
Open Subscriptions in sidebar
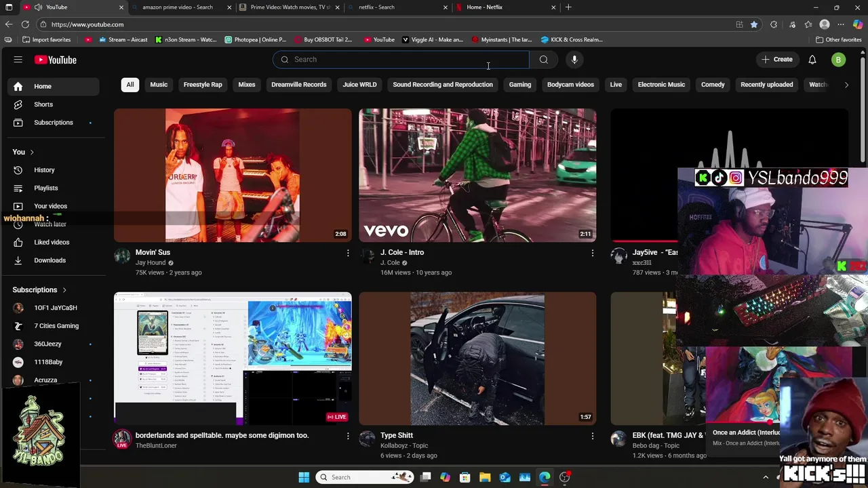pyautogui.click(x=53, y=123)
